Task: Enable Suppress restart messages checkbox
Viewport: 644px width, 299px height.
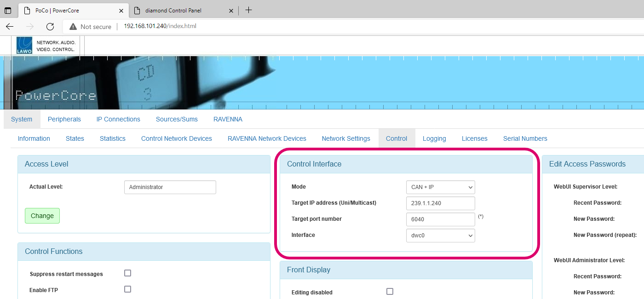Action: (127, 273)
